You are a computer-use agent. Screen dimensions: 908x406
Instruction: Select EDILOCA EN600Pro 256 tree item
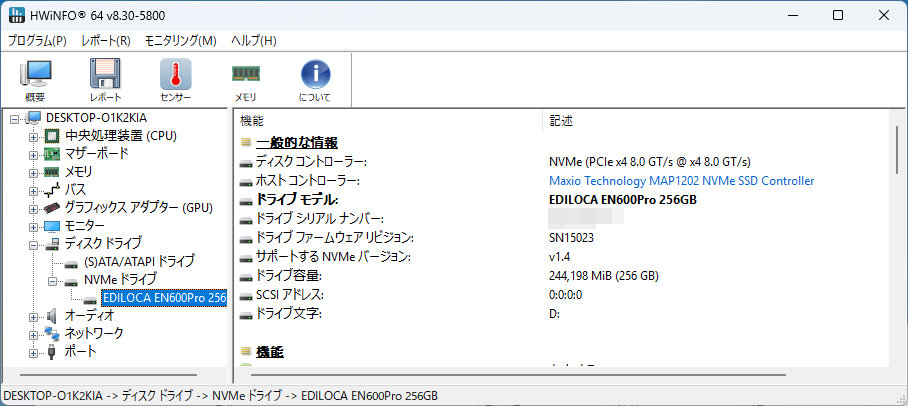tap(164, 298)
